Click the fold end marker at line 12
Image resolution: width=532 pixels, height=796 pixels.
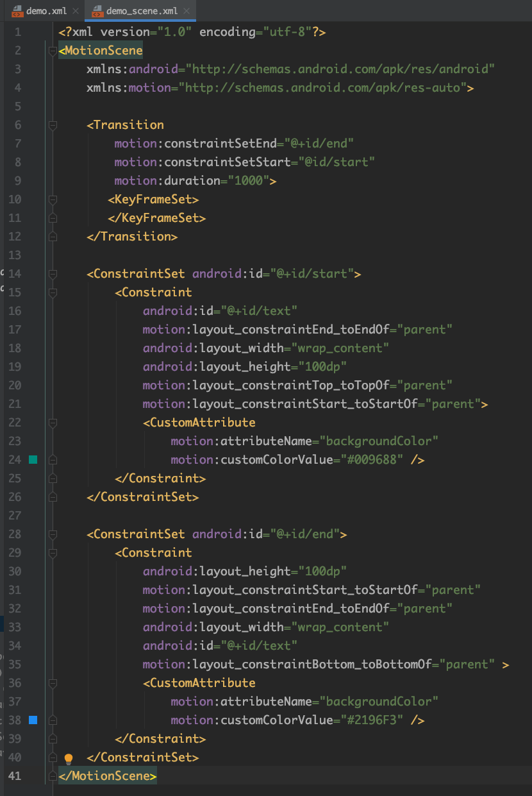(53, 236)
